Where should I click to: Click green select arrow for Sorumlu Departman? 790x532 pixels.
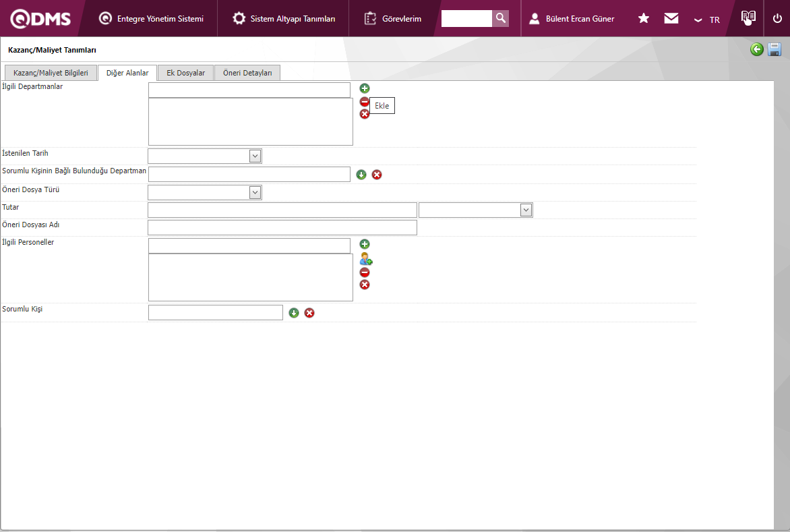pos(361,175)
